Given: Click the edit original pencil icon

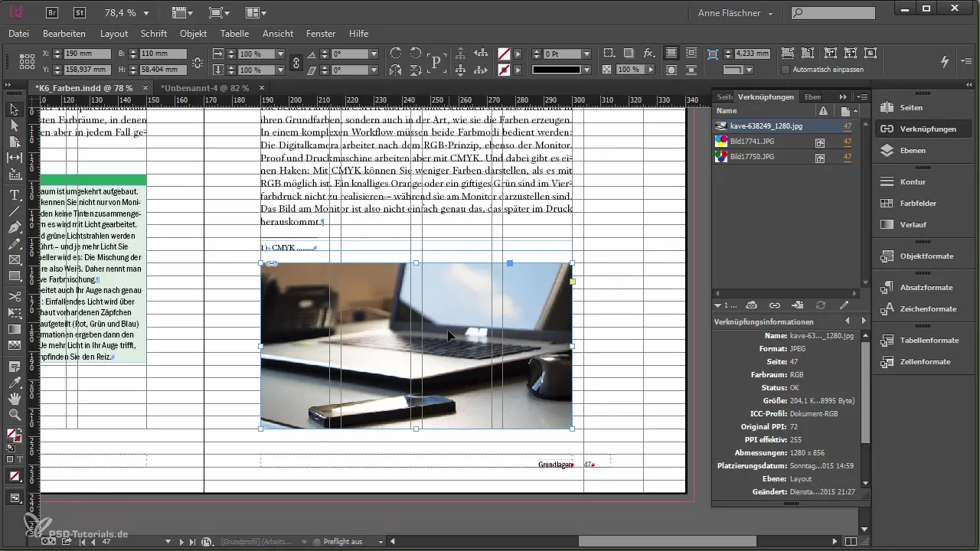Looking at the screenshot, I should click(x=844, y=305).
